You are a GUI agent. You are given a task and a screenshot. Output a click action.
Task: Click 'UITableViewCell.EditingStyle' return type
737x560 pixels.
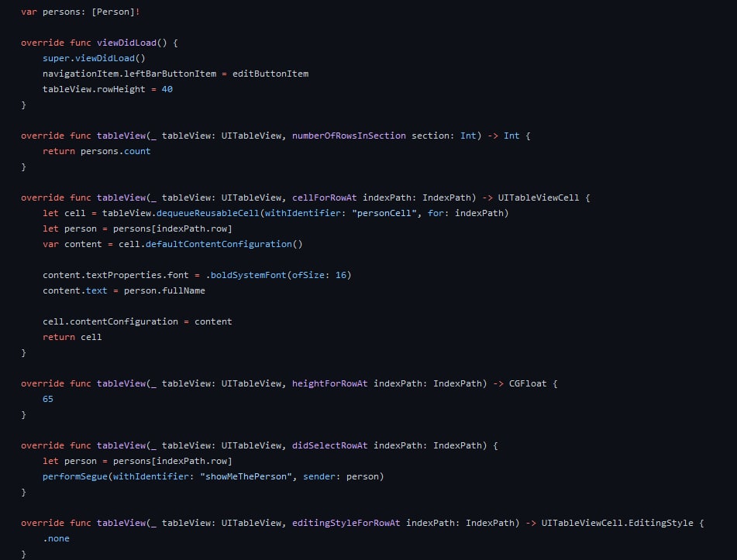pos(617,524)
